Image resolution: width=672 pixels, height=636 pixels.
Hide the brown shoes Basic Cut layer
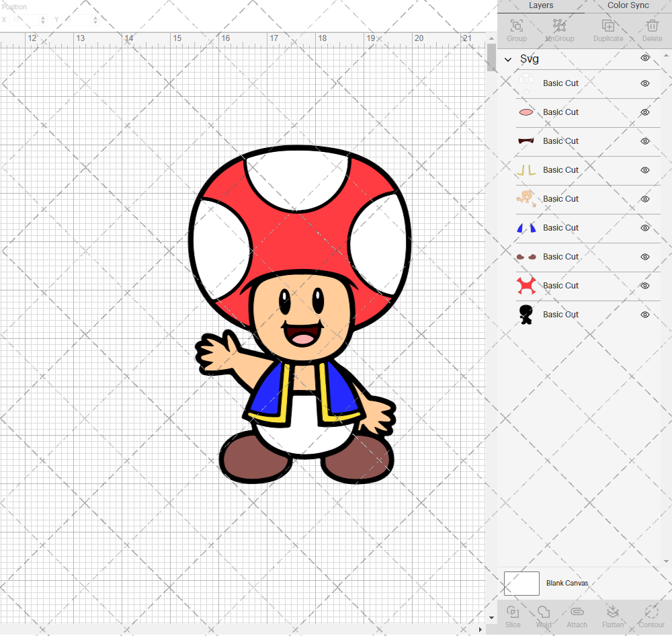[x=645, y=256]
